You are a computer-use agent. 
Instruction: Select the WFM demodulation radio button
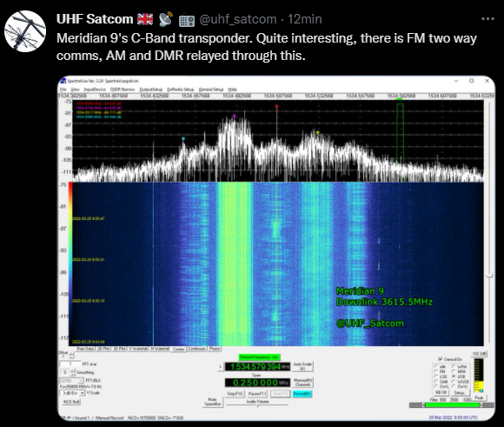(454, 366)
